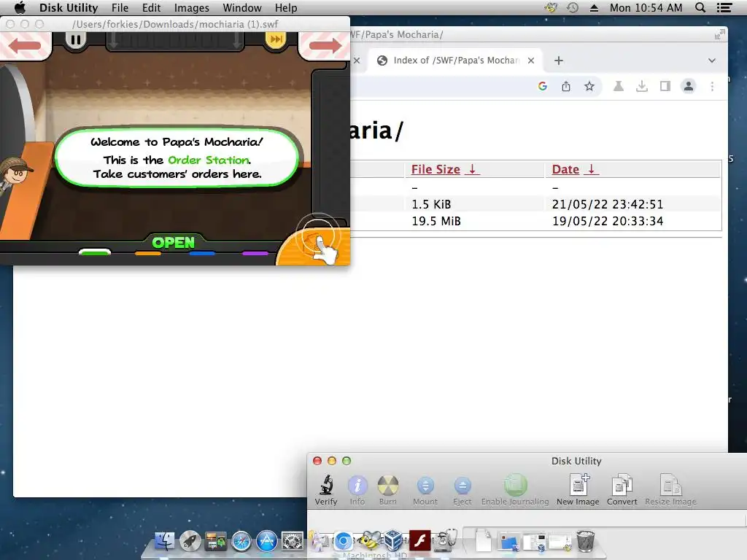The width and height of the screenshot is (747, 560).
Task: Click Burn in Disk Utility toolbar
Action: (388, 490)
